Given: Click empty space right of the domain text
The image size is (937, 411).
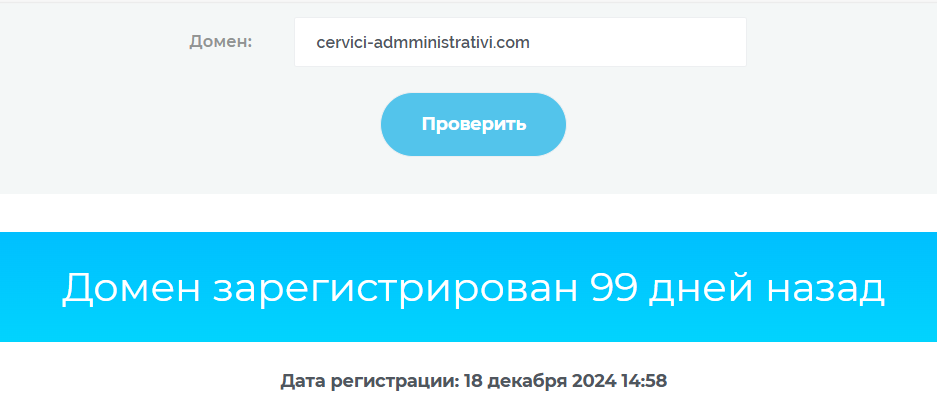Looking at the screenshot, I should click(636, 42).
